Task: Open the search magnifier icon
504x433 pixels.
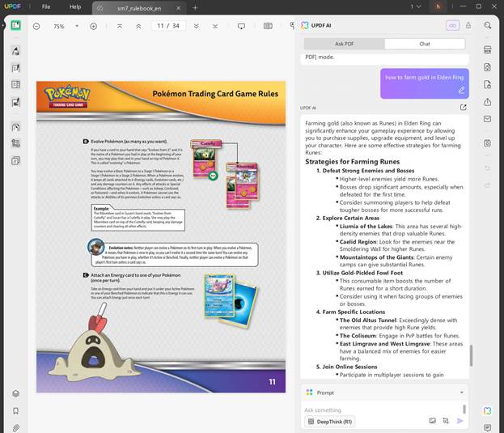Action: 487,25
